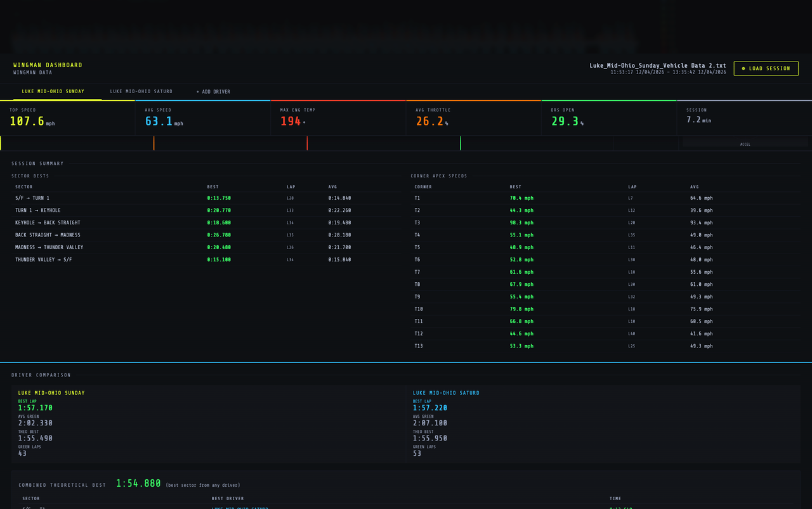Image resolution: width=812 pixels, height=509 pixels.
Task: Click Sunday theo best 1:55.490
Action: (36, 439)
